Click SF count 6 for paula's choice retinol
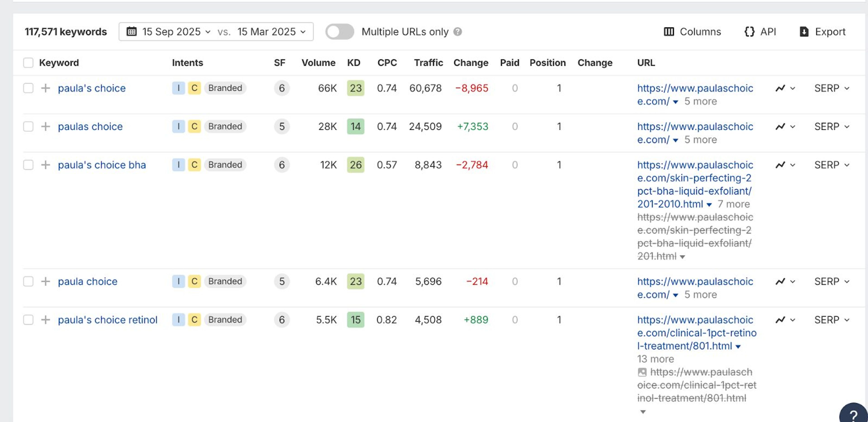The image size is (868, 422). (x=282, y=320)
